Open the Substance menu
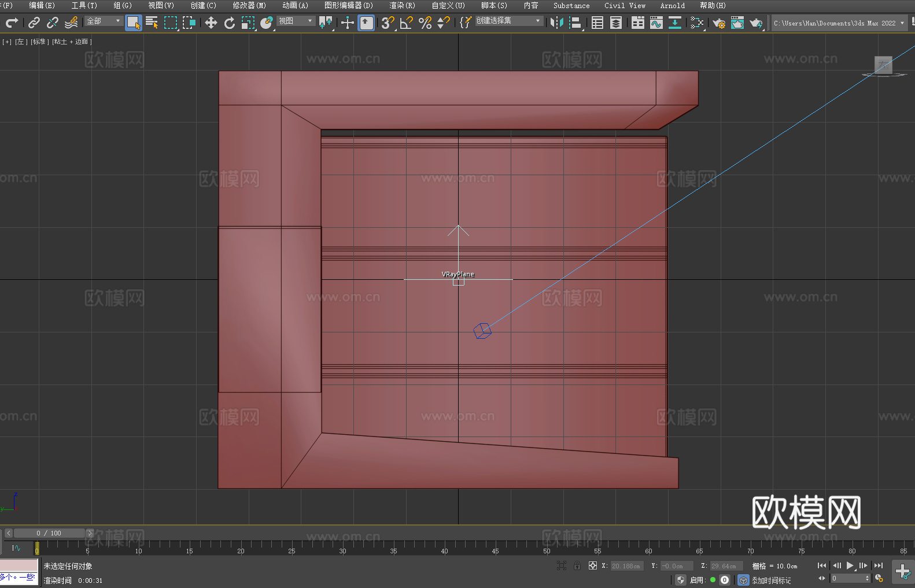Screen dimensions: 915x588 point(571,5)
